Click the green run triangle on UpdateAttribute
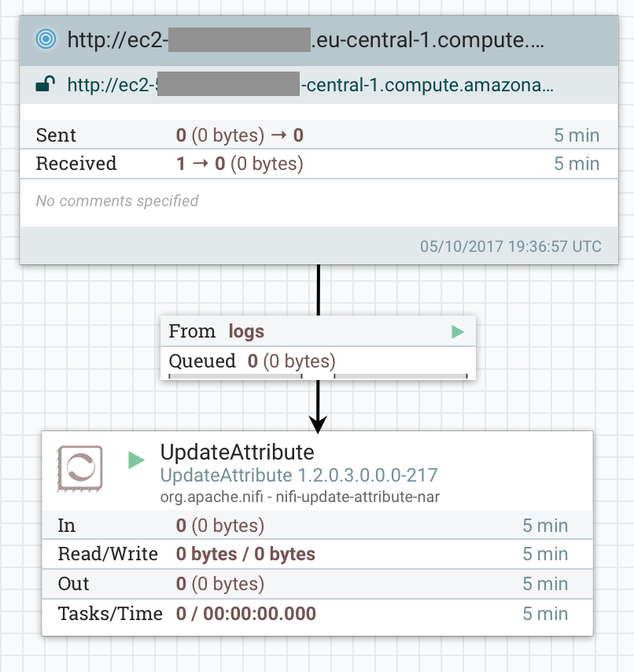Screen dimensions: 634x672 134,460
